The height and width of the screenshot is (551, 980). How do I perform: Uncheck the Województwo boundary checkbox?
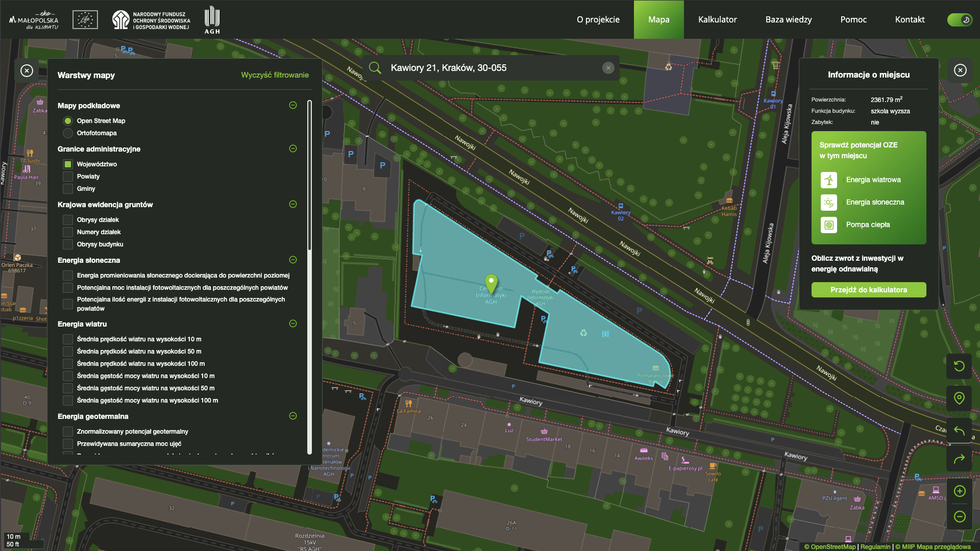(x=68, y=164)
